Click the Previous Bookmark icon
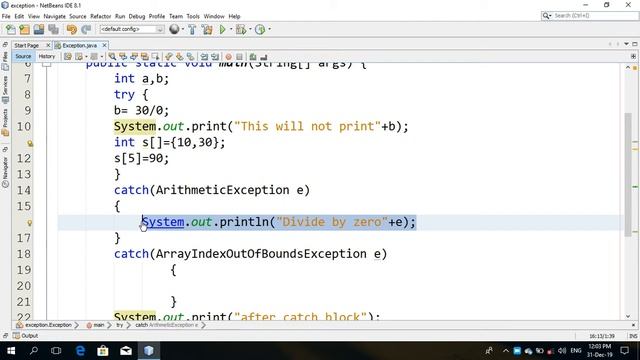Screen dimensions: 640x360 [169, 57]
